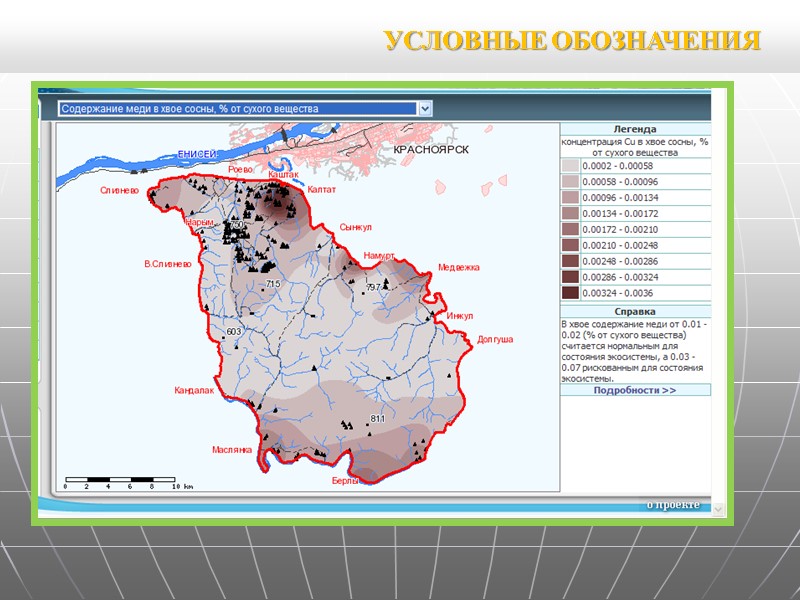
Task: Click the dropdown arrow on the combo box
Action: tap(426, 107)
